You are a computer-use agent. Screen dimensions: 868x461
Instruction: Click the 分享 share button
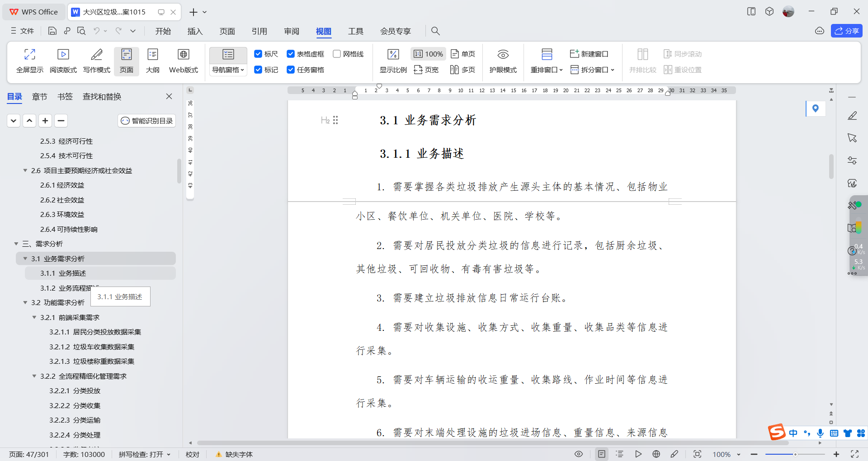tap(847, 31)
